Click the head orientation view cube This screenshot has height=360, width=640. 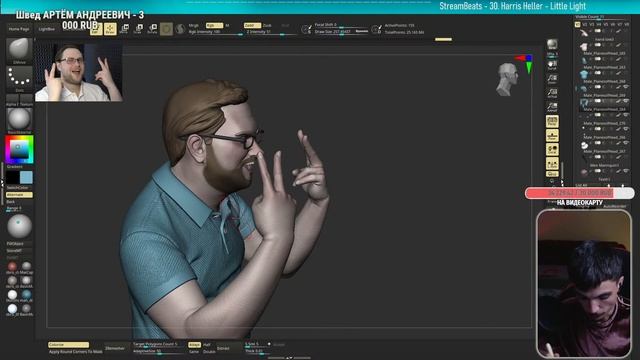[507, 79]
